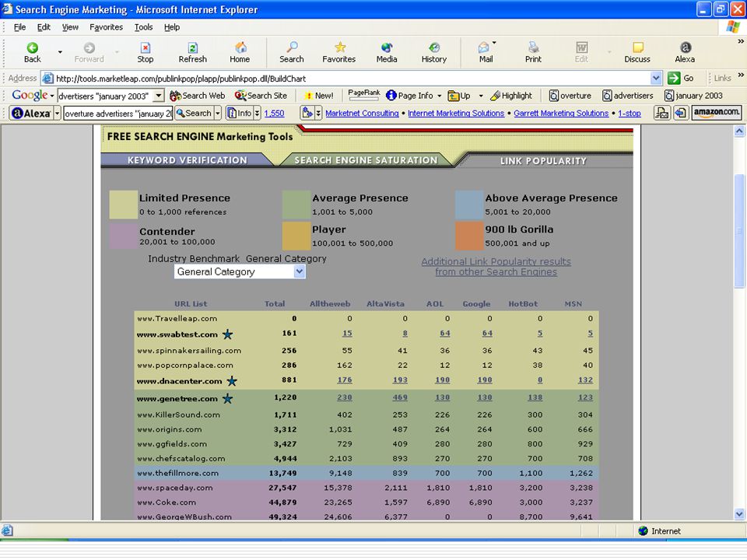Image resolution: width=747 pixels, height=560 pixels.
Task: Click the Google toolbar Search Web icon
Action: pos(175,96)
